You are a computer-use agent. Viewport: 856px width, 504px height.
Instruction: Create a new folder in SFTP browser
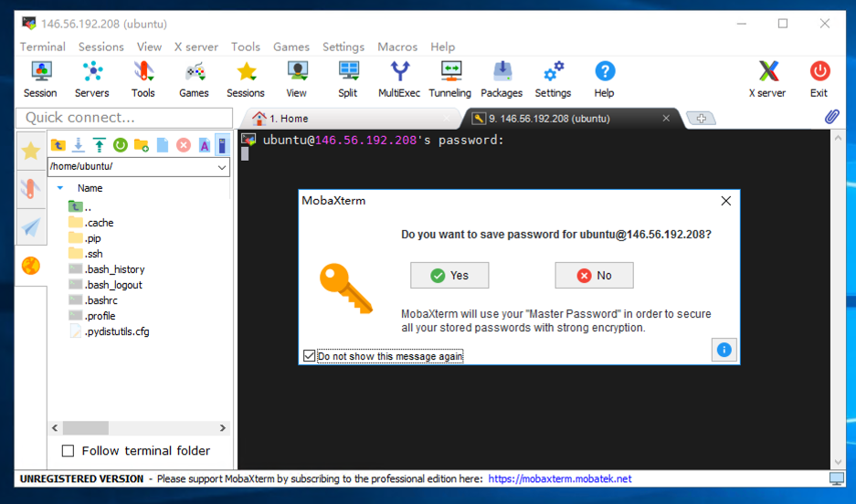coord(141,145)
